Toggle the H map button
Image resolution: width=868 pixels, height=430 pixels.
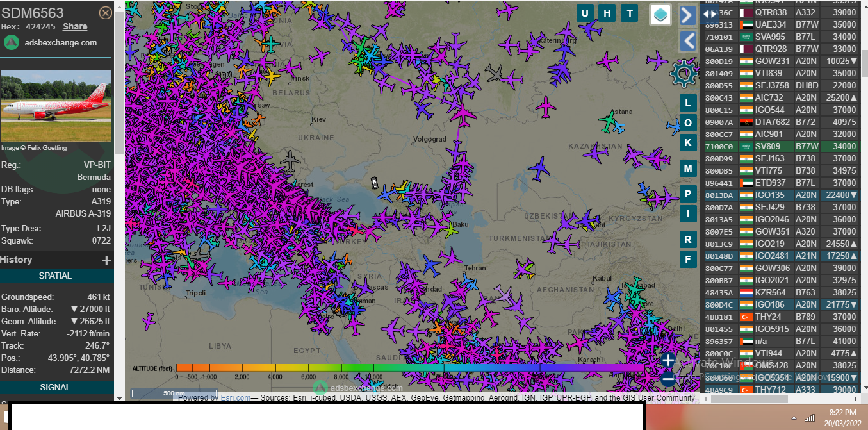pos(607,13)
